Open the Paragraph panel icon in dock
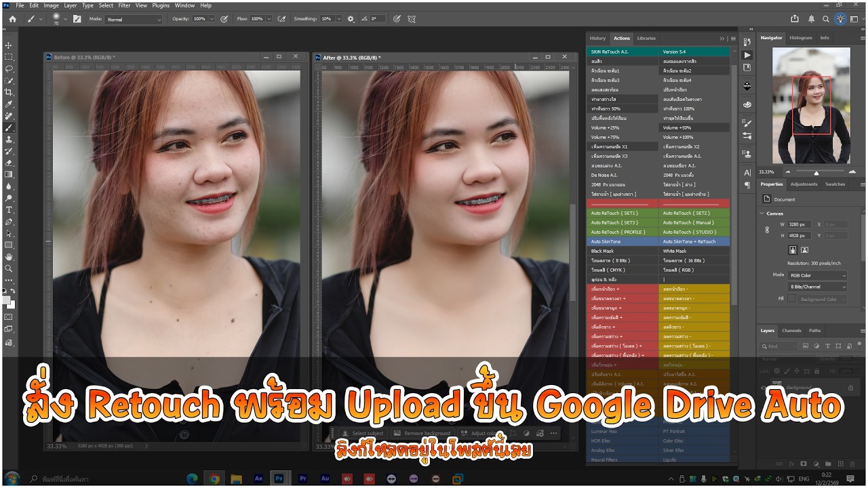868x488 pixels. click(x=747, y=184)
